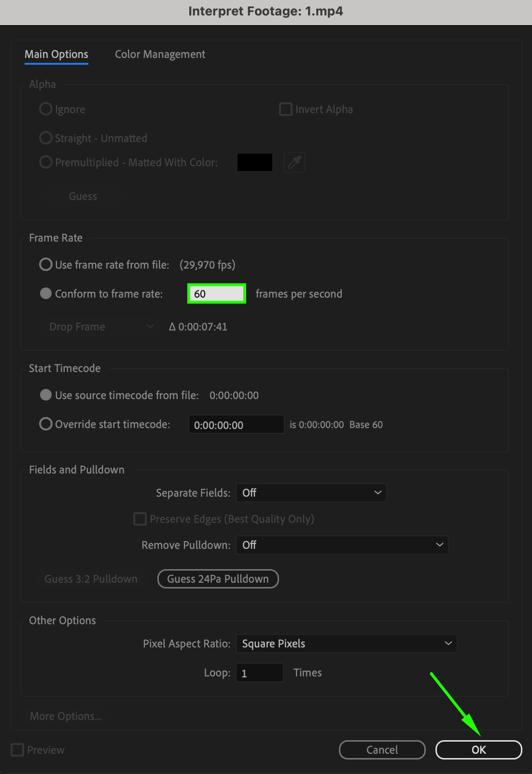Click the Guess 24Pa Pulldown button
The image size is (532, 774).
(x=218, y=579)
